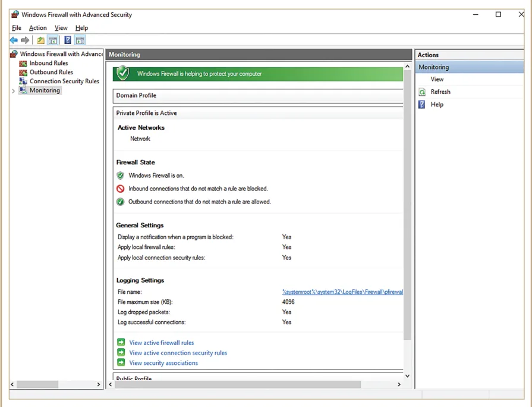Click the Monitoring header in Actions pane
Image resolution: width=532 pixels, height=407 pixels.
click(470, 67)
